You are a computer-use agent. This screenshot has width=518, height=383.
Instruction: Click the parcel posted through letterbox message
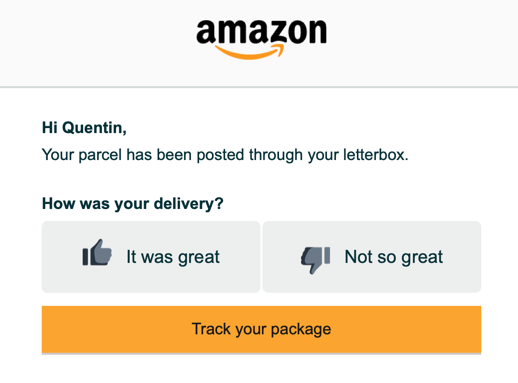(x=225, y=155)
